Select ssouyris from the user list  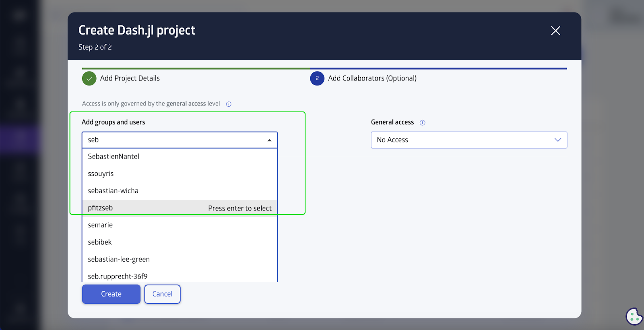180,174
